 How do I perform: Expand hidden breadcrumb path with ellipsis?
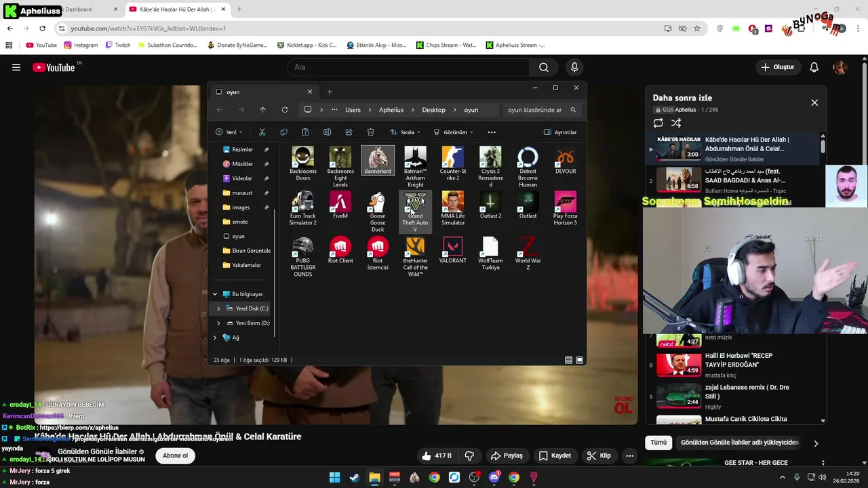(334, 110)
